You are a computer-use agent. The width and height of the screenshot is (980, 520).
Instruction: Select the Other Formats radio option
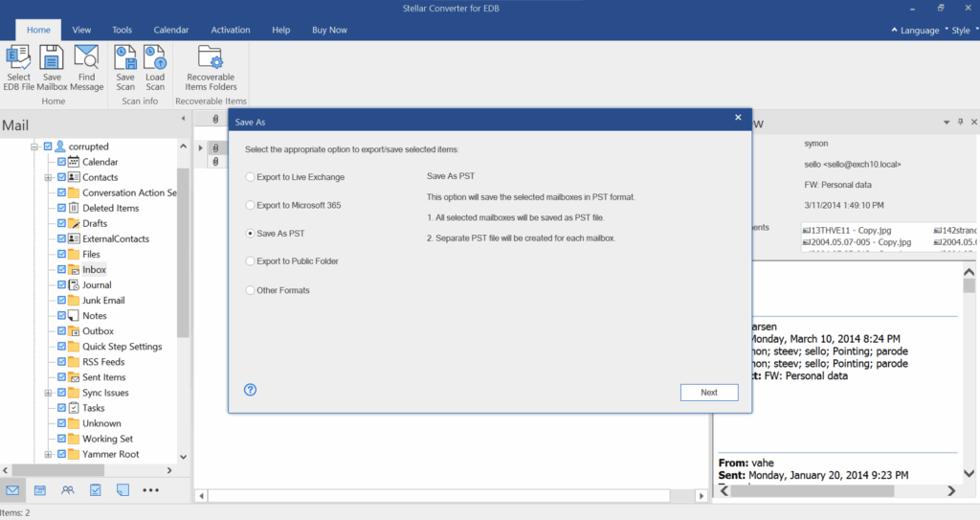[250, 290]
